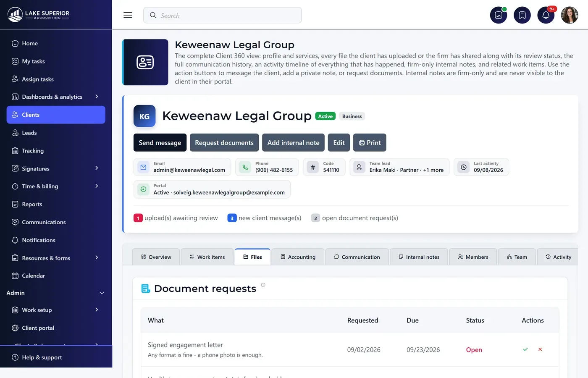The width and height of the screenshot is (588, 378).
Task: Switch to the Members tab
Action: (473, 257)
